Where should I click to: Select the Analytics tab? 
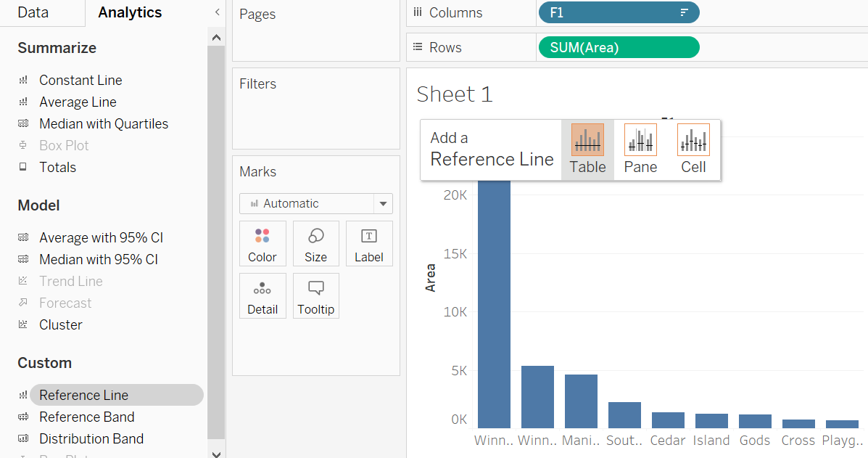coord(130,12)
